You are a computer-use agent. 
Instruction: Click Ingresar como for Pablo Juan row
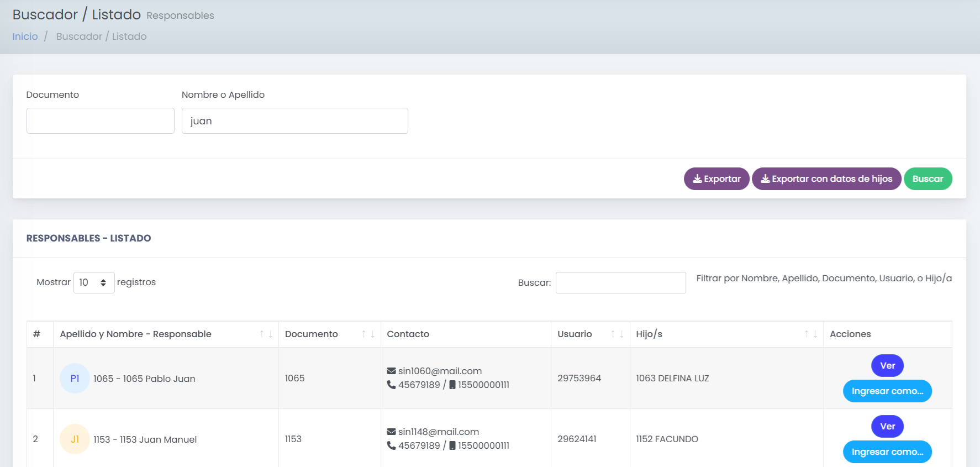pos(887,391)
